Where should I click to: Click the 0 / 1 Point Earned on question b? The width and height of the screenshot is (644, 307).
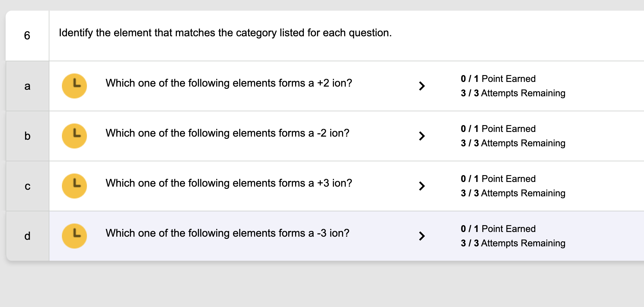(498, 128)
